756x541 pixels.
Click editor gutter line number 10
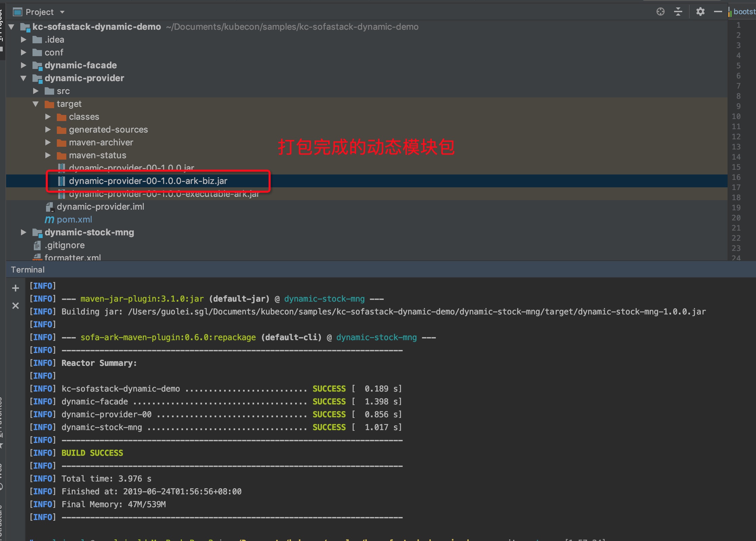tap(736, 116)
